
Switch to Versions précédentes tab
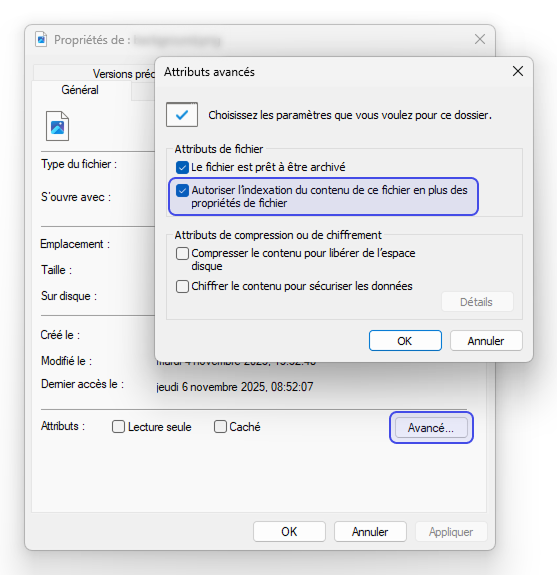pyautogui.click(x=124, y=74)
